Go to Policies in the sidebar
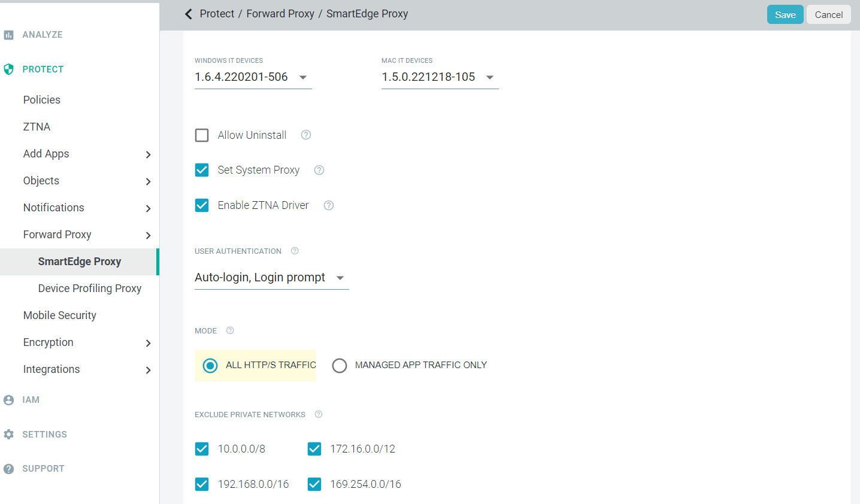860x504 pixels. 42,100
